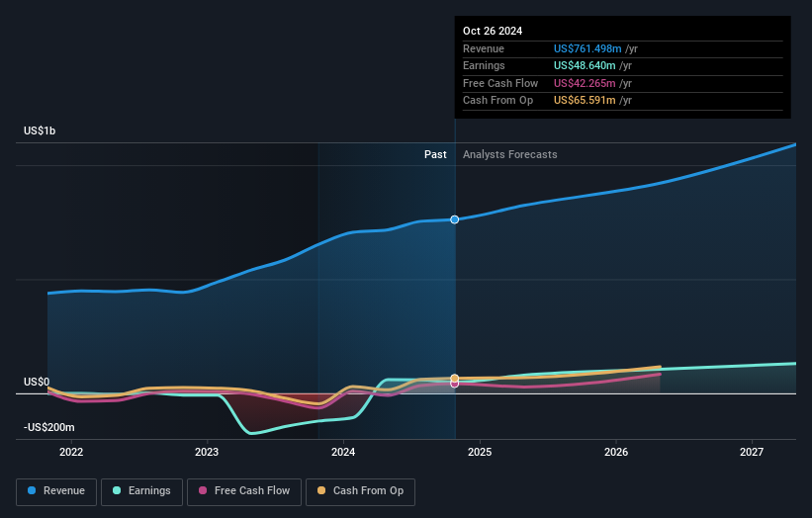This screenshot has width=812, height=518.
Task: Click the Cash From Op row label in tooltip
Action: [x=497, y=101]
